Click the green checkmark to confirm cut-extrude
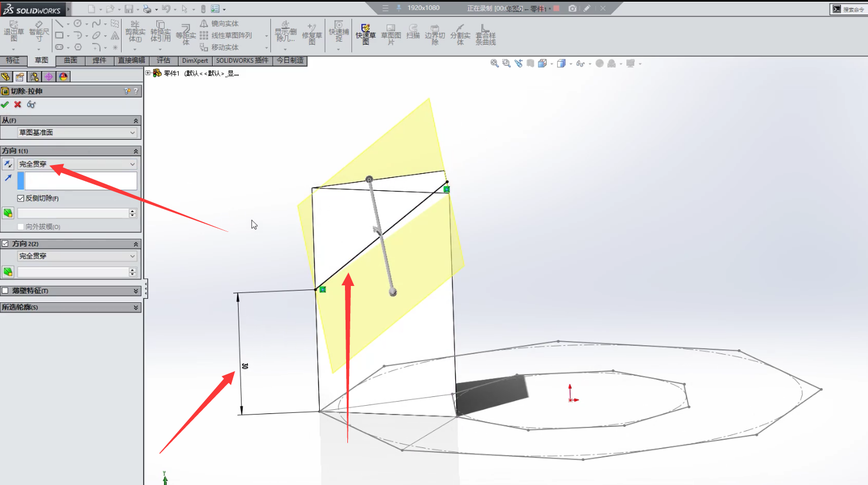 point(5,105)
